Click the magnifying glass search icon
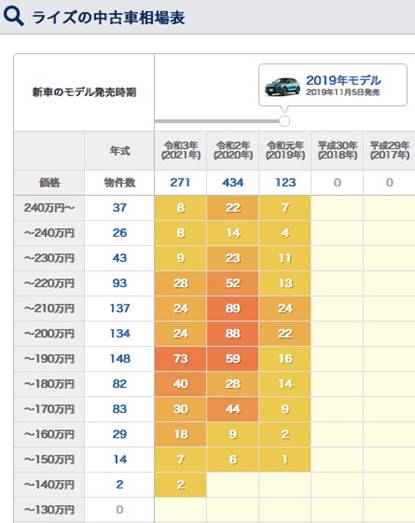Image resolution: width=415 pixels, height=523 pixels. [x=13, y=17]
